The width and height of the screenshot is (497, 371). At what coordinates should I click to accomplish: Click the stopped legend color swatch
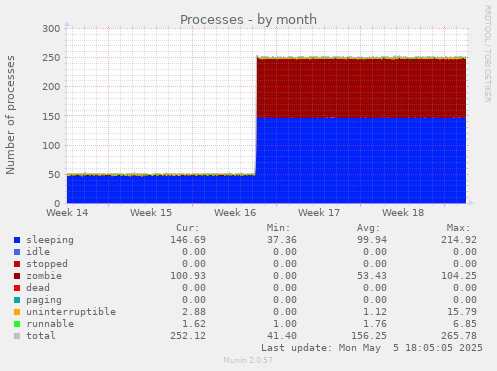[x=17, y=264]
